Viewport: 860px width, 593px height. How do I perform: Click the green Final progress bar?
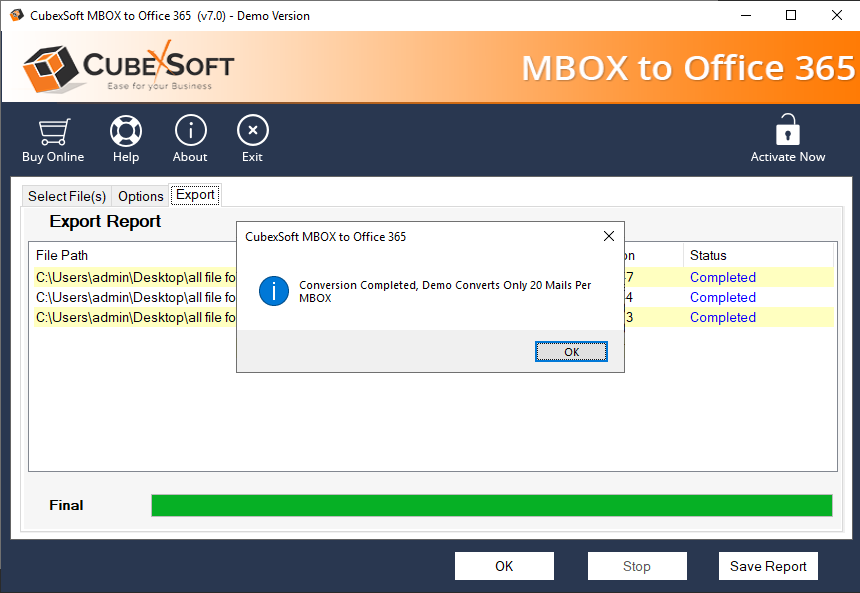pyautogui.click(x=491, y=505)
